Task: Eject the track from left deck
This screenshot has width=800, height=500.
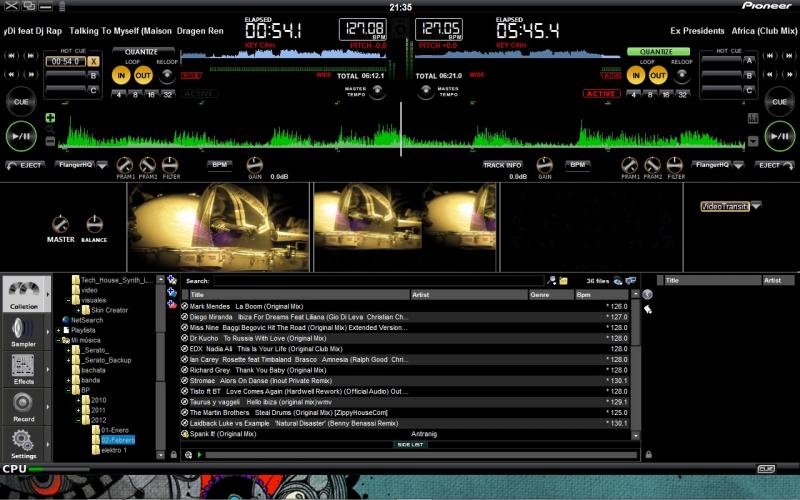Action: [26, 164]
